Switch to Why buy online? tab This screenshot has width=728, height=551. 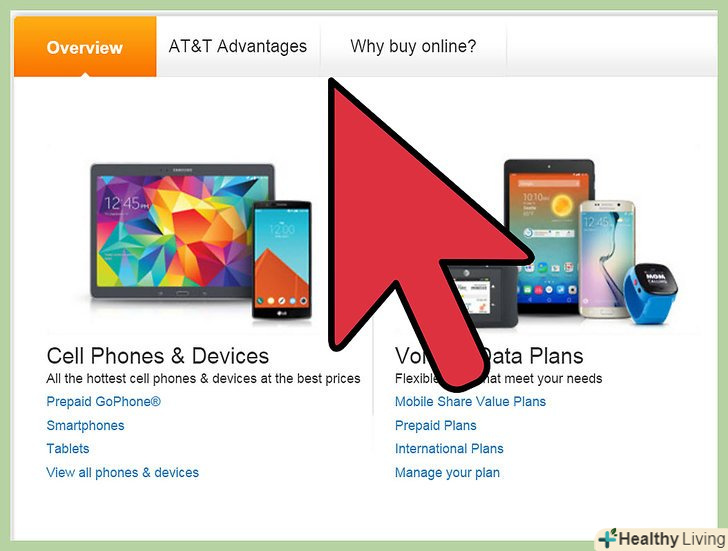pos(413,46)
